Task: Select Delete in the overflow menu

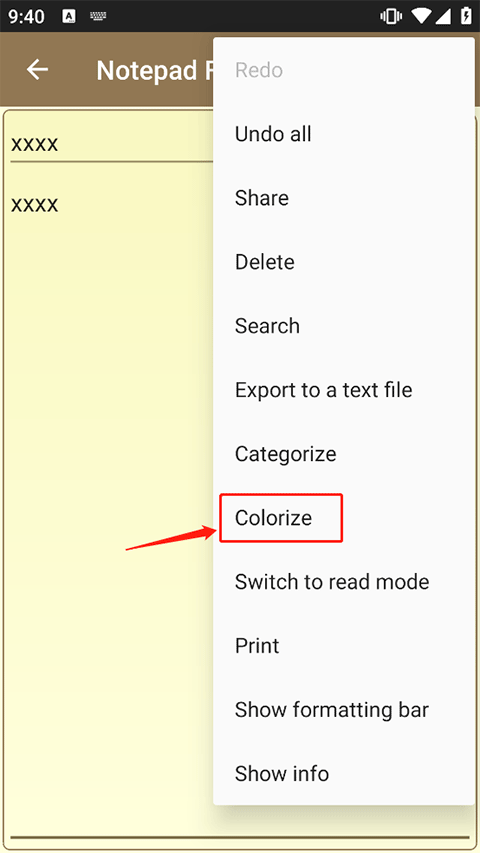Action: pyautogui.click(x=344, y=262)
